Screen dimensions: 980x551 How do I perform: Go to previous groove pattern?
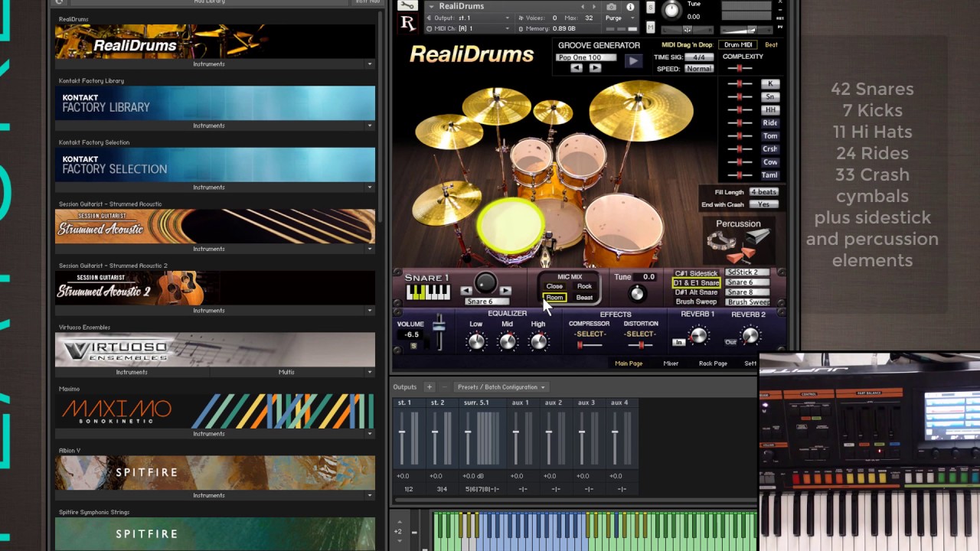577,68
